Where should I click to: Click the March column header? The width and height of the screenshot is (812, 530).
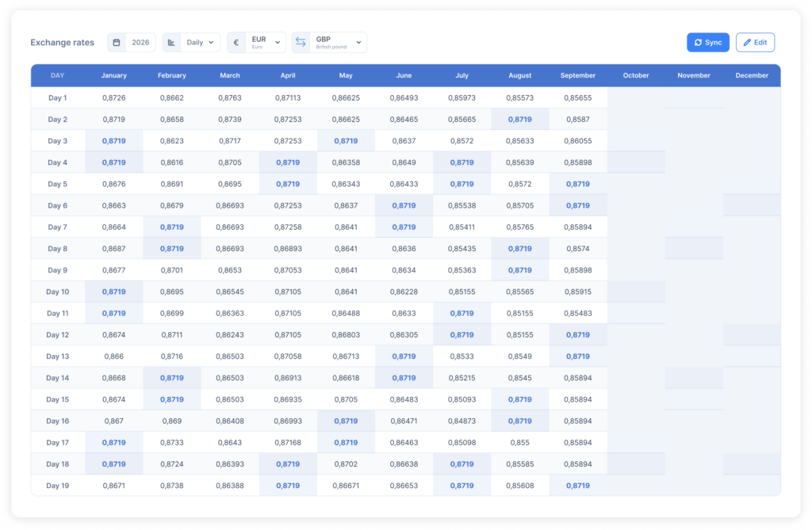tap(230, 75)
